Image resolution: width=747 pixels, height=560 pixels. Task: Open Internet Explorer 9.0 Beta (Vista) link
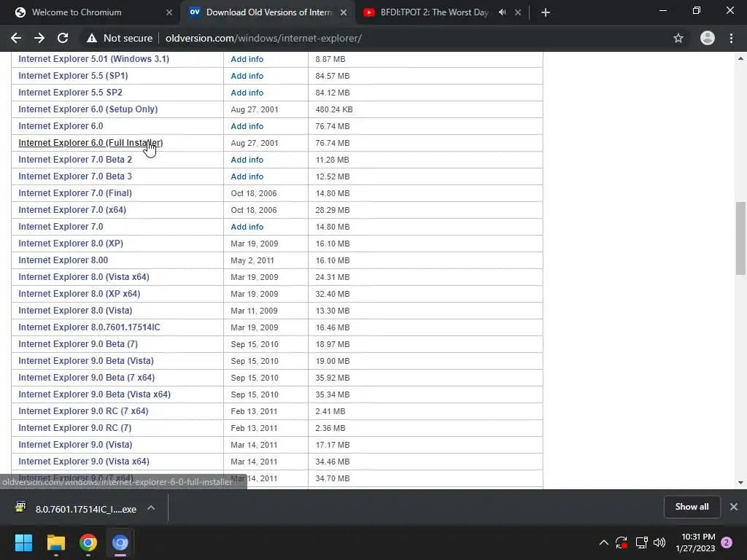(86, 360)
